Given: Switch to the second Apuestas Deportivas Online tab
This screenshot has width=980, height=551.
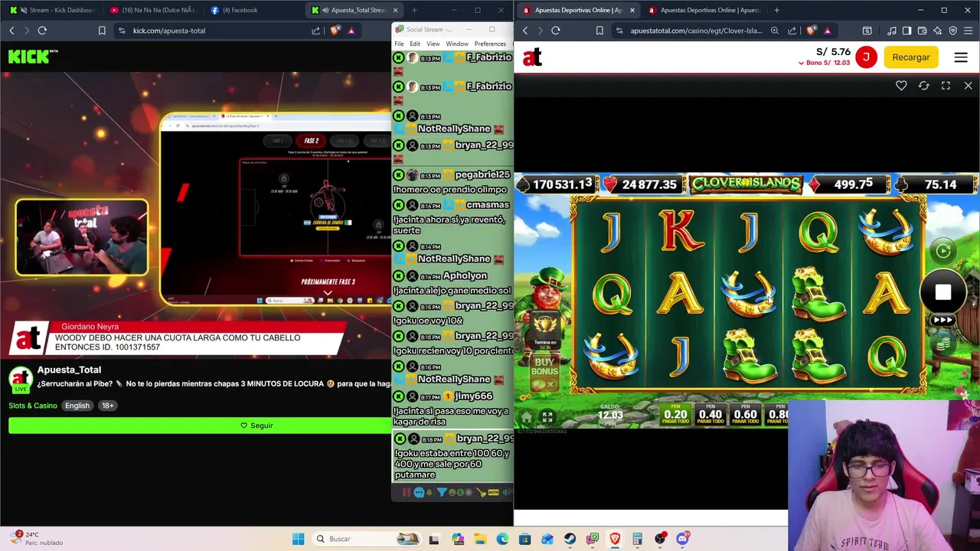Looking at the screenshot, I should (704, 10).
